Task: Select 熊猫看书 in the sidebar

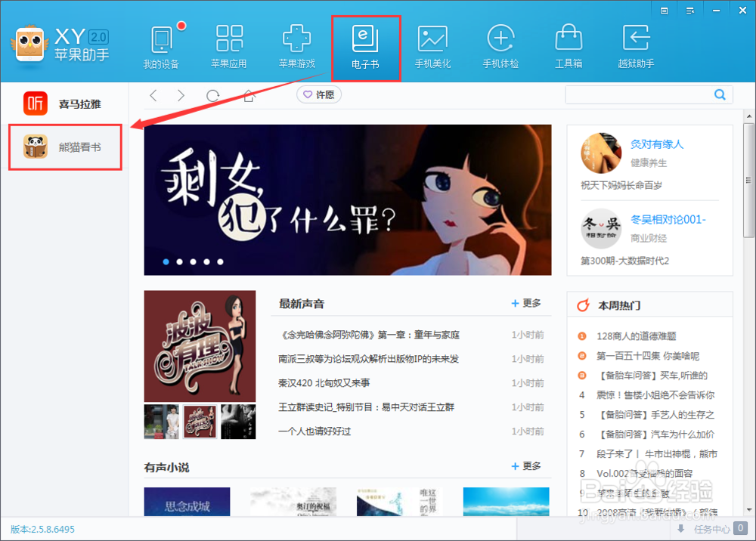Action: coord(64,147)
